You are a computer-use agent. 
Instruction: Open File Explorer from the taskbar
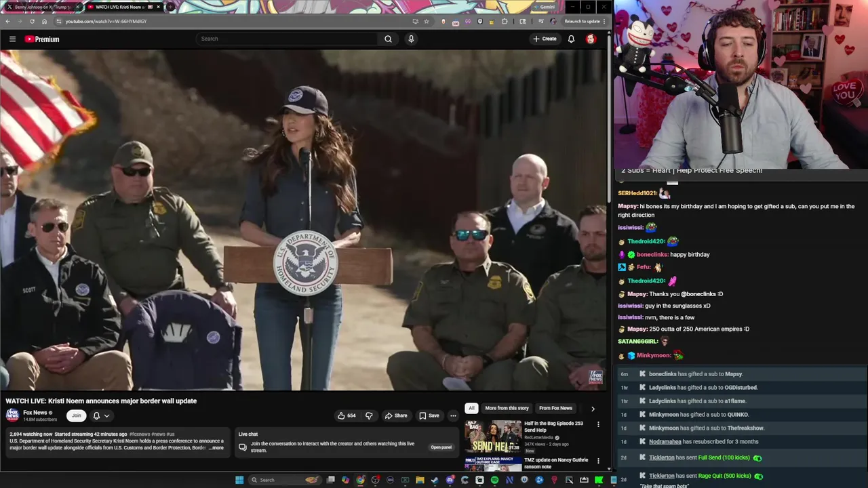(420, 480)
